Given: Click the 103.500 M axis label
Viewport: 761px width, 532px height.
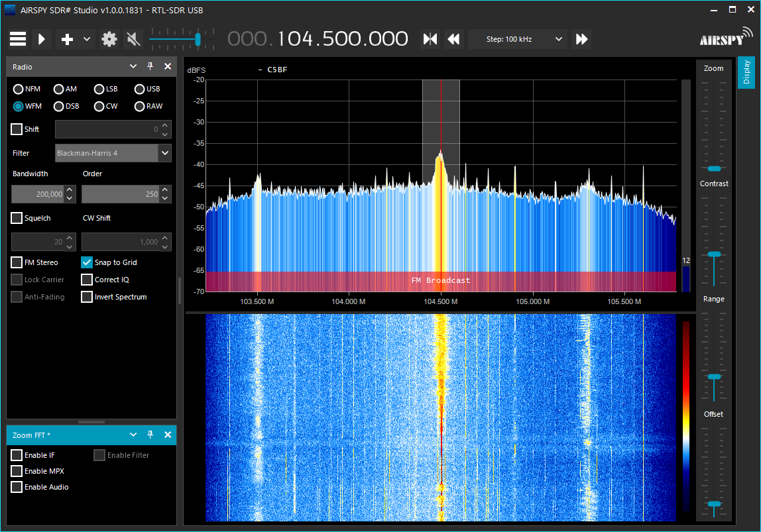Looking at the screenshot, I should click(257, 301).
